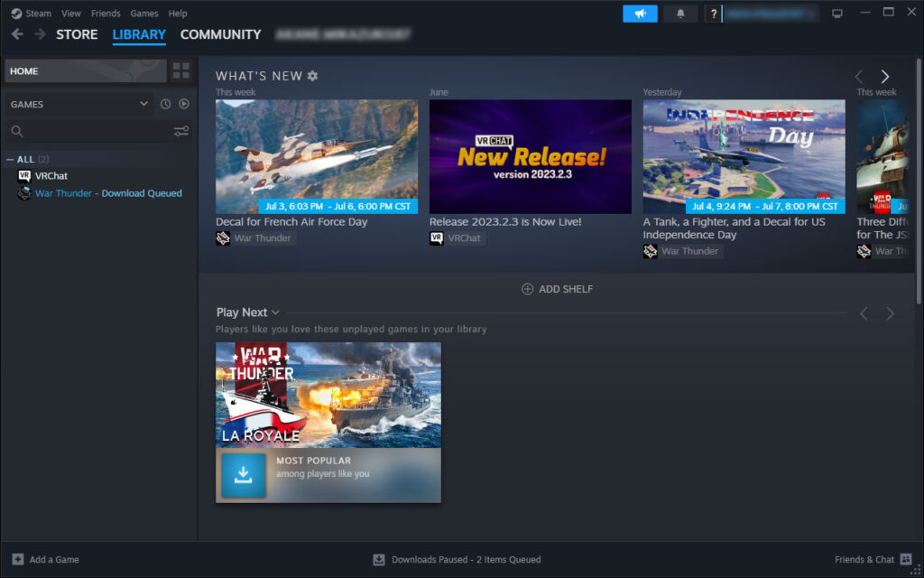Open the question mark help button
The image size is (924, 578).
[x=713, y=14]
